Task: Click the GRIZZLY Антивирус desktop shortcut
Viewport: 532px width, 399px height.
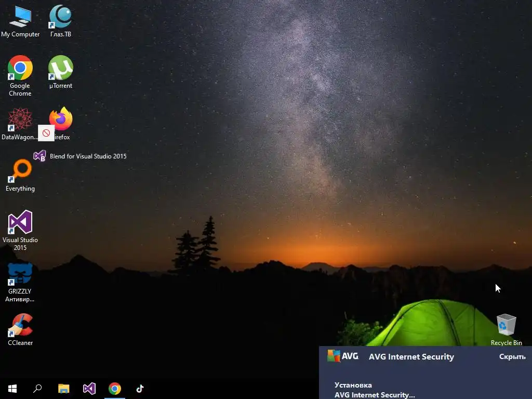Action: click(20, 282)
